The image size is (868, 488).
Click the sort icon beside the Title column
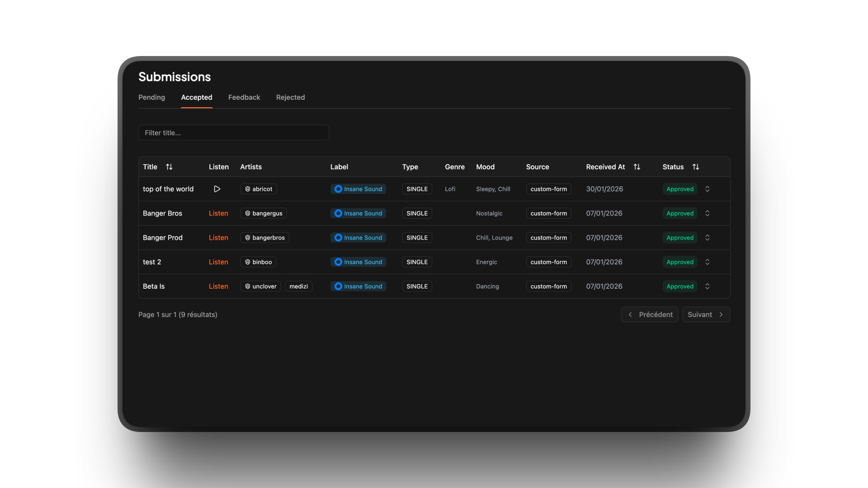tap(169, 167)
